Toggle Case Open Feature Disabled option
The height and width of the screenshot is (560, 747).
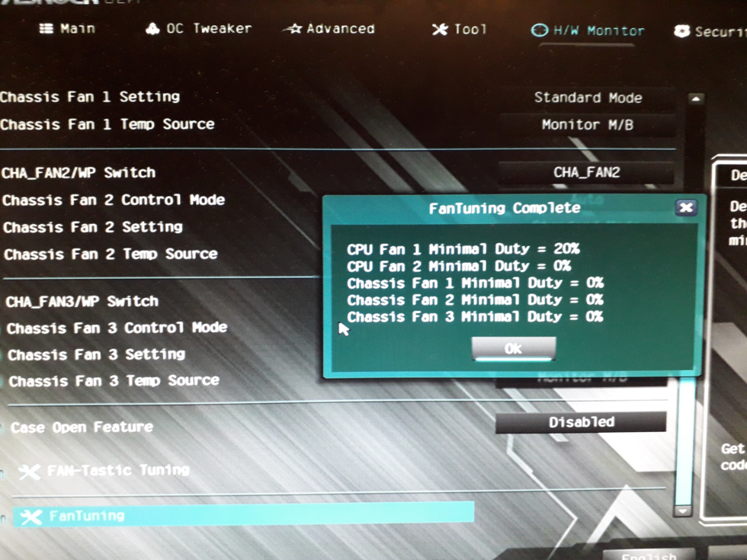[581, 422]
